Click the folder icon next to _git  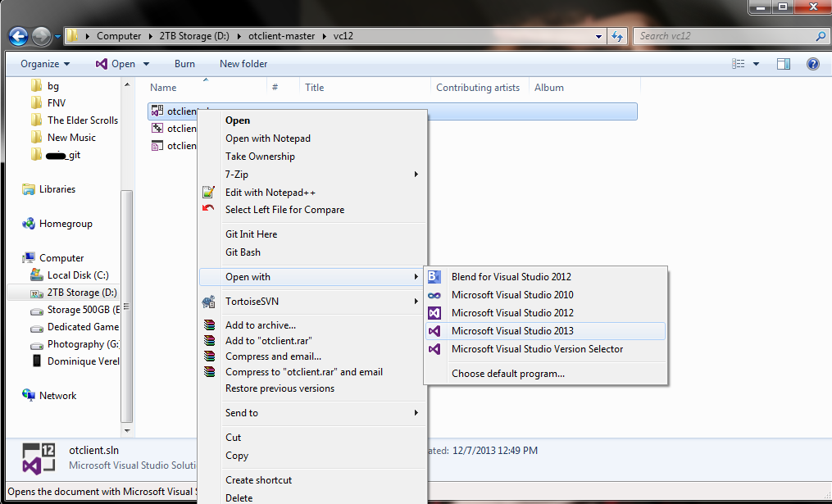pyautogui.click(x=36, y=154)
